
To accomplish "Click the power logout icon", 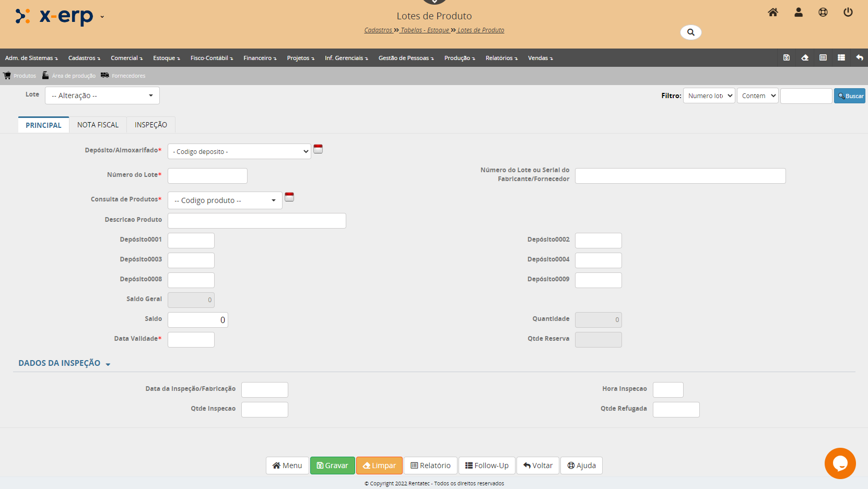I will (848, 13).
